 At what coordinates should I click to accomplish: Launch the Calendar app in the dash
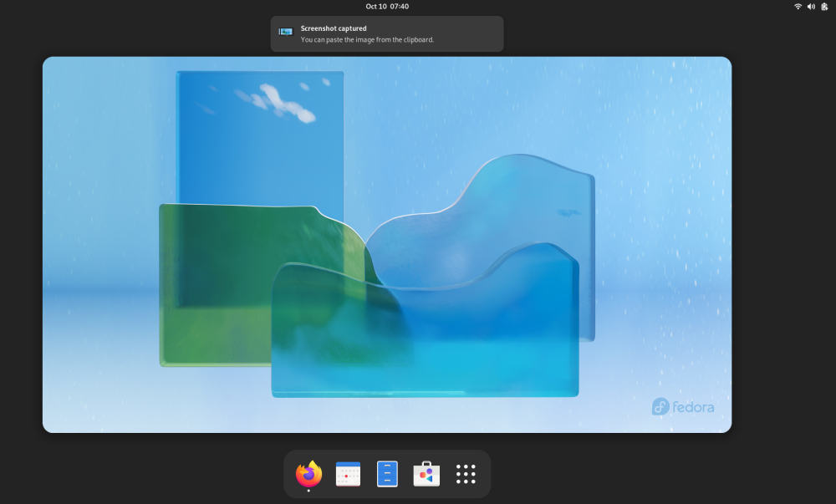point(348,474)
